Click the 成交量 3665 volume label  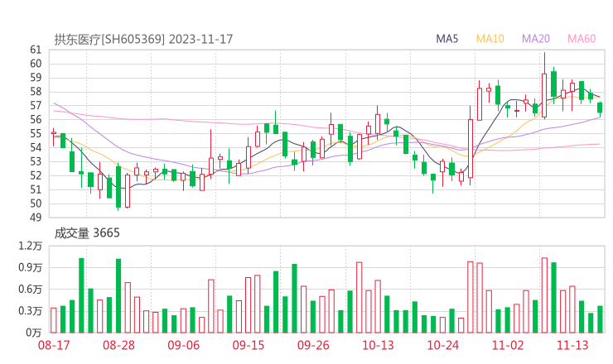point(87,233)
